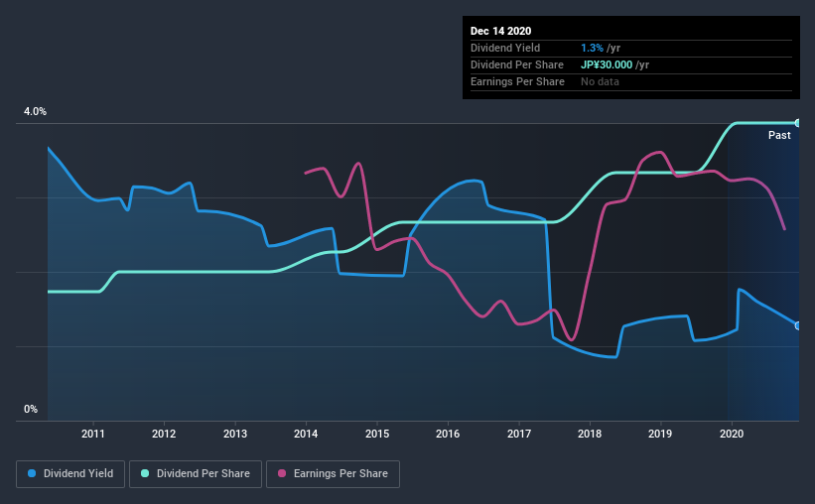Click the 2014 x-axis label
Image resolution: width=815 pixels, height=504 pixels.
coord(306,434)
